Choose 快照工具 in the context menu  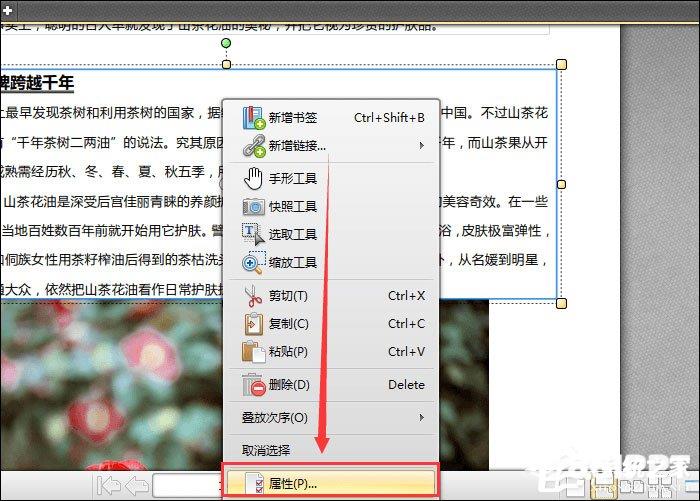(331, 207)
